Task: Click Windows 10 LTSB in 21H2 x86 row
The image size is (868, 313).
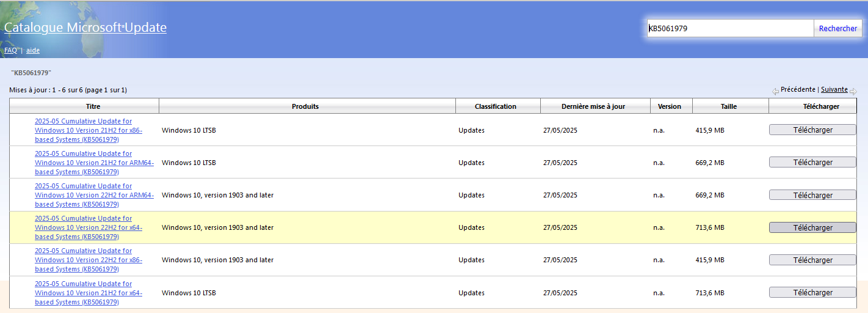Action: [x=189, y=130]
